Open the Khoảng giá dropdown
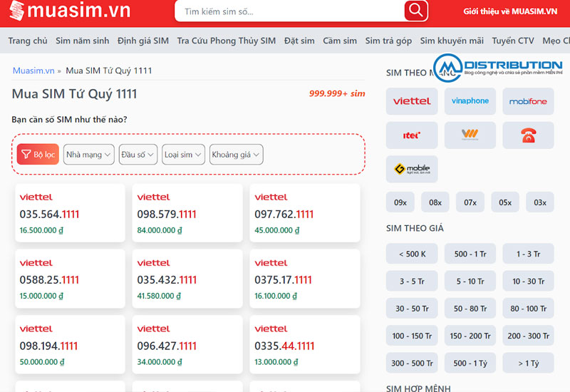The image size is (570, 392). point(237,154)
